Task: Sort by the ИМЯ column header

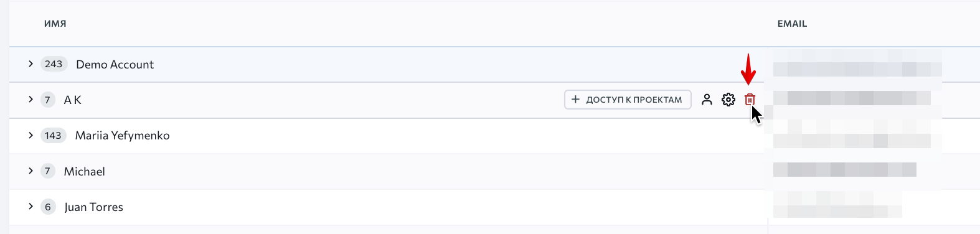Action: point(55,24)
